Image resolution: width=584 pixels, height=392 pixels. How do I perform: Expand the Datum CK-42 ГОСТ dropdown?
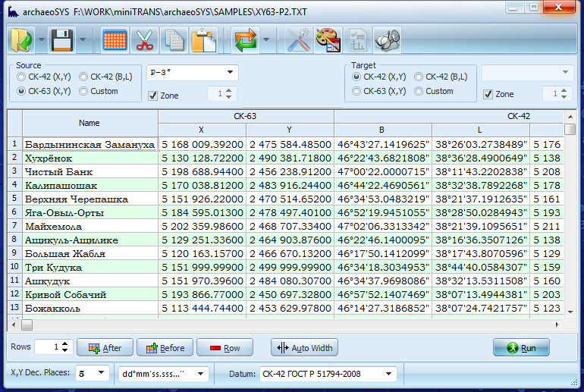coord(327,374)
